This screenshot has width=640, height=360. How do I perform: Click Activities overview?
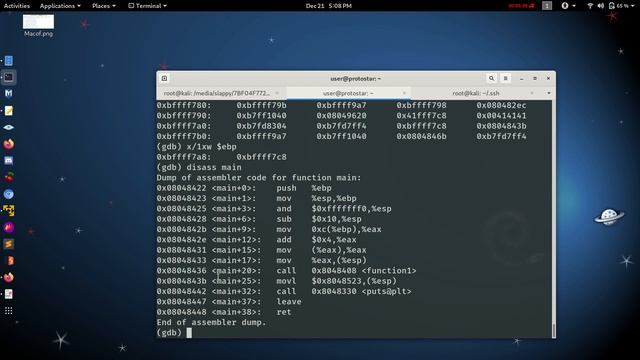pos(17,6)
